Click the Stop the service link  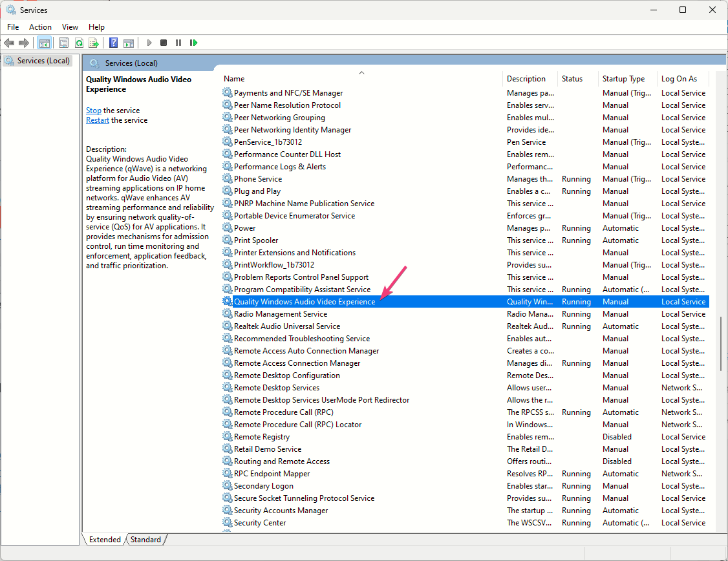tap(93, 111)
